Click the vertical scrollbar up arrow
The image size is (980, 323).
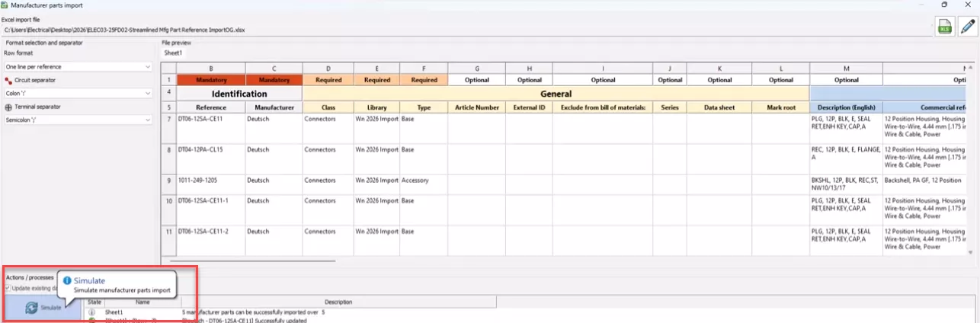pyautogui.click(x=971, y=67)
